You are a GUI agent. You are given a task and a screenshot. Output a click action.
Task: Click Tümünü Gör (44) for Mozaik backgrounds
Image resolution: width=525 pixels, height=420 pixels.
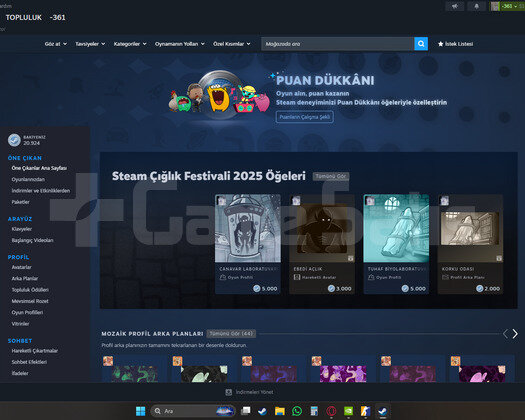click(x=231, y=334)
